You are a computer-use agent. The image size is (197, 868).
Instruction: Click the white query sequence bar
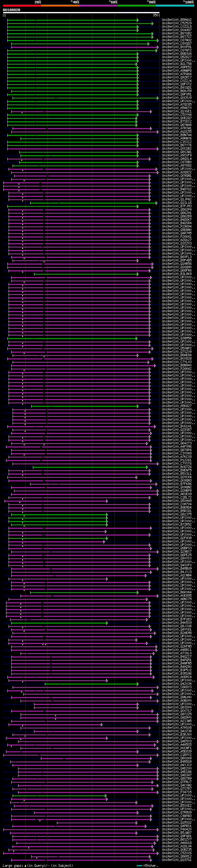pyautogui.click(x=81, y=12)
